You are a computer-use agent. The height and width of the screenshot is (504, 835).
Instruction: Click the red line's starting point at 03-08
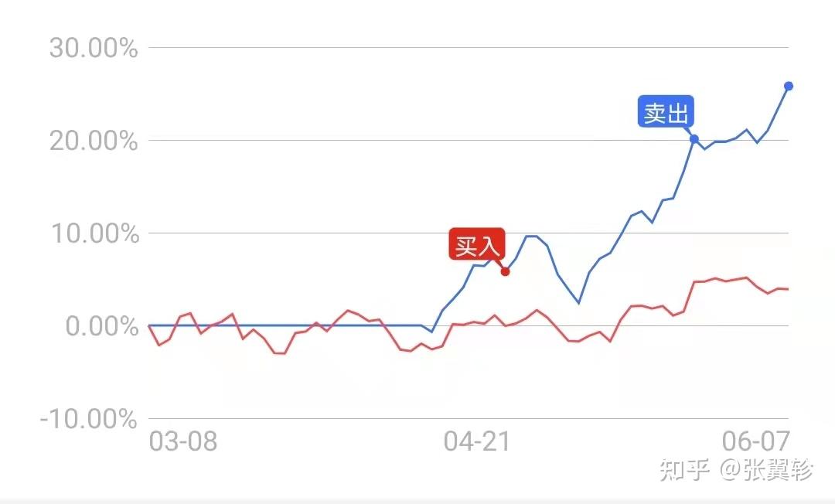pyautogui.click(x=149, y=326)
